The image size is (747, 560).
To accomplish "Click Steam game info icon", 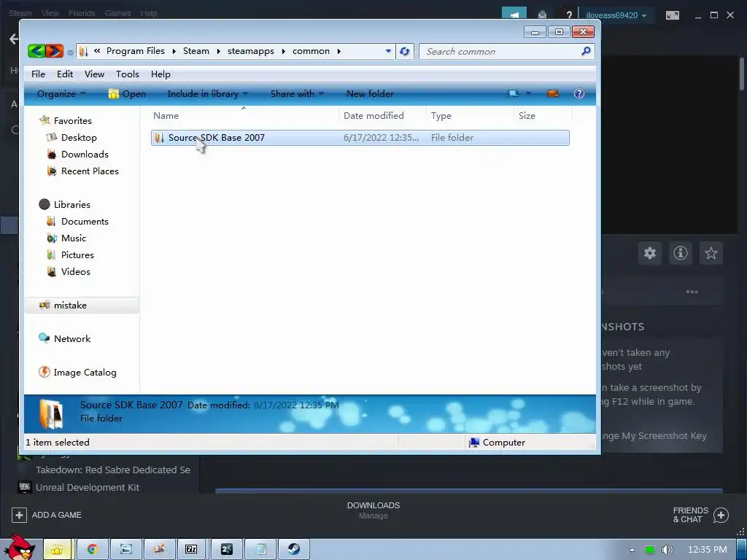I will tap(681, 253).
